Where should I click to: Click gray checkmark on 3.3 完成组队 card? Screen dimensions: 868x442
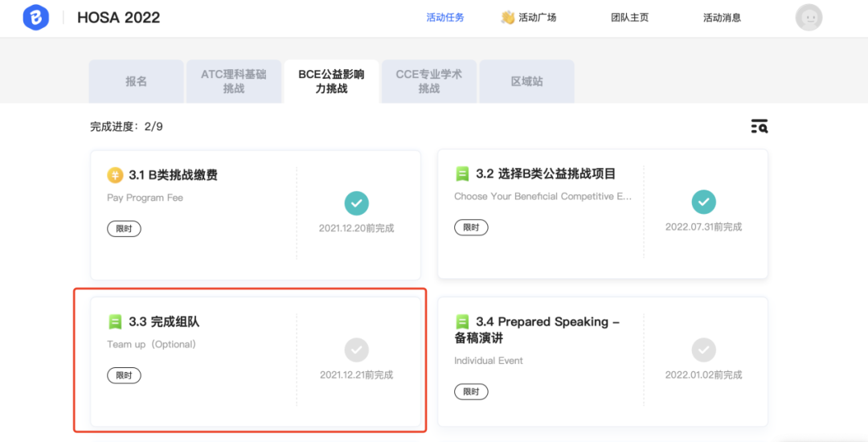pos(356,350)
